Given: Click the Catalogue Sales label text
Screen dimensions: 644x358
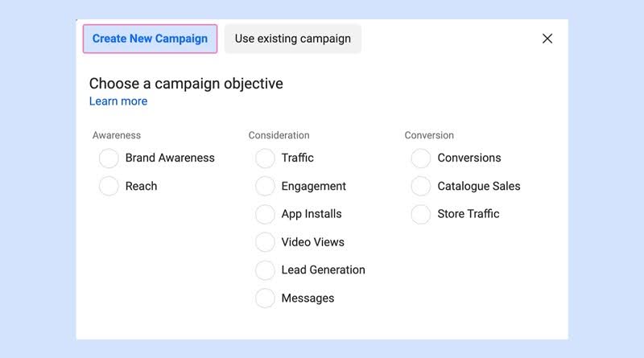Looking at the screenshot, I should [479, 186].
